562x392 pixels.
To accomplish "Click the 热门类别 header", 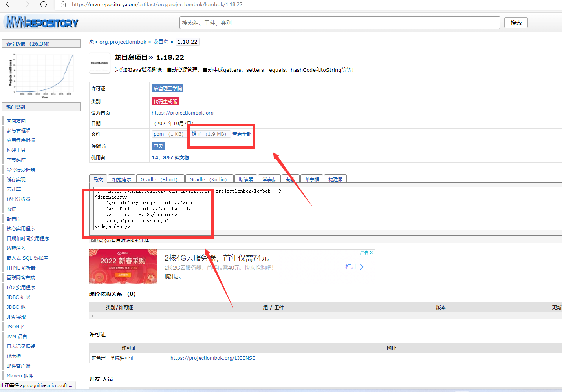I will 41,107.
